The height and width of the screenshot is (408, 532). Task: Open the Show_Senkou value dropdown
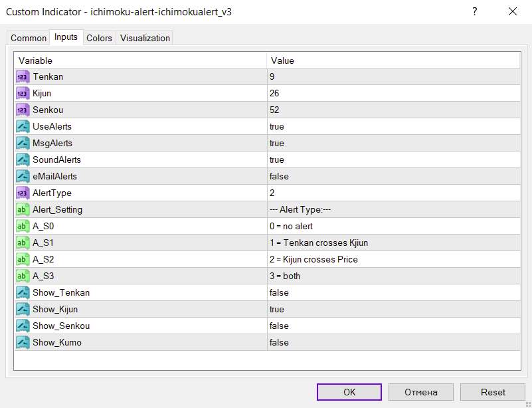click(x=392, y=326)
